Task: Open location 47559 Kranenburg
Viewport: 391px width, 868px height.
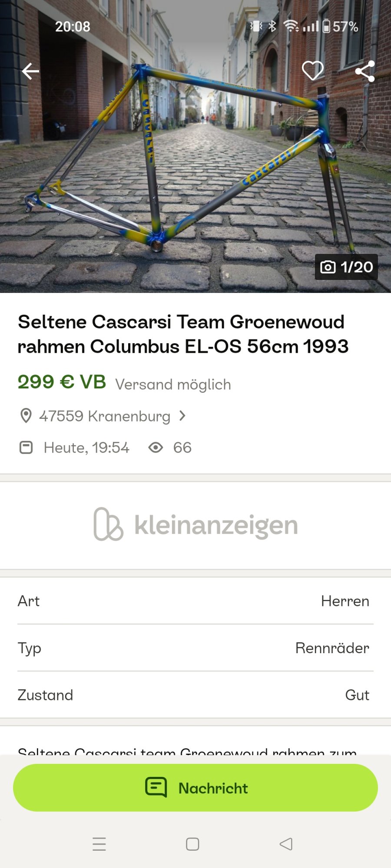Action: (x=105, y=416)
